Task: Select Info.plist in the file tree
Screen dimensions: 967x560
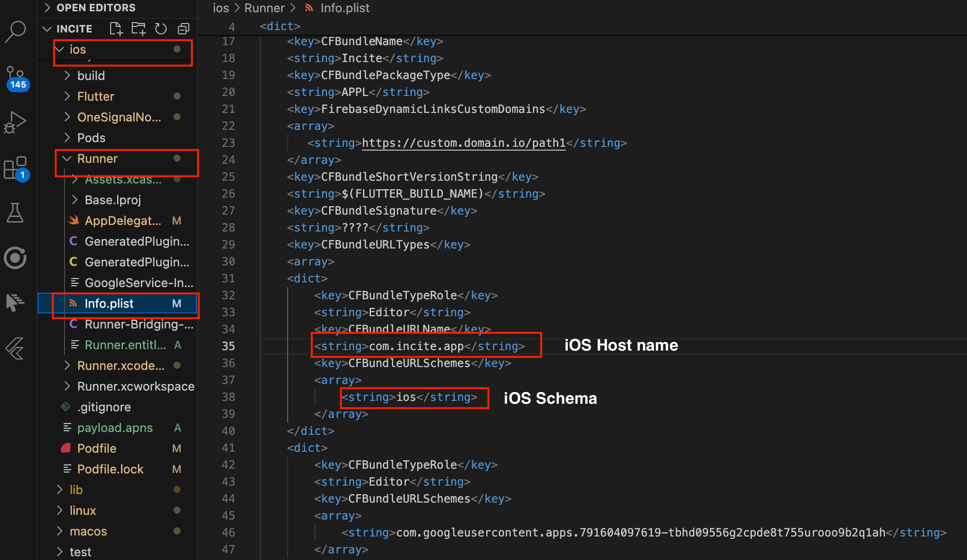Action: point(109,304)
